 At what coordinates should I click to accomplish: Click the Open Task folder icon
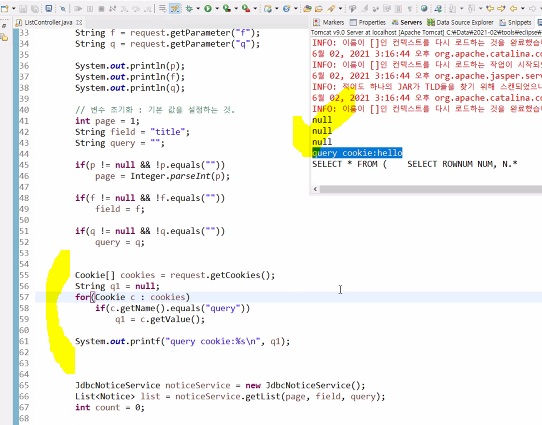[319, 9]
